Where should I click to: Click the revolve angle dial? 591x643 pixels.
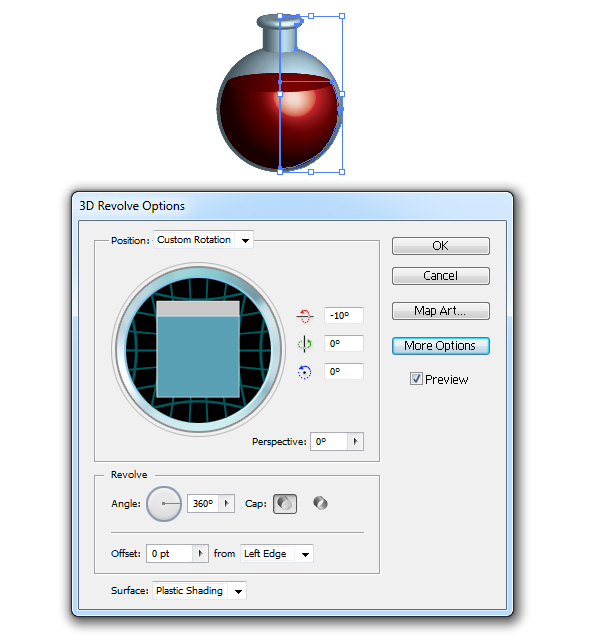164,503
